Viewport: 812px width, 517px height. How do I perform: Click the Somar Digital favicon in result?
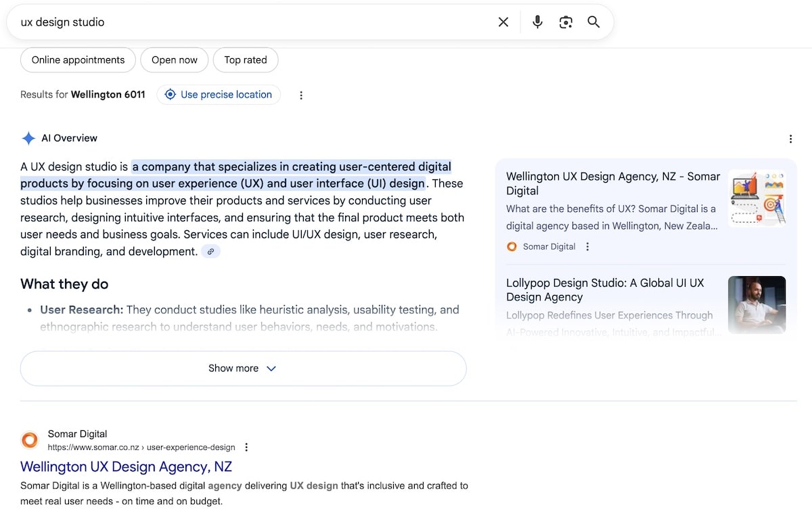[x=30, y=441]
